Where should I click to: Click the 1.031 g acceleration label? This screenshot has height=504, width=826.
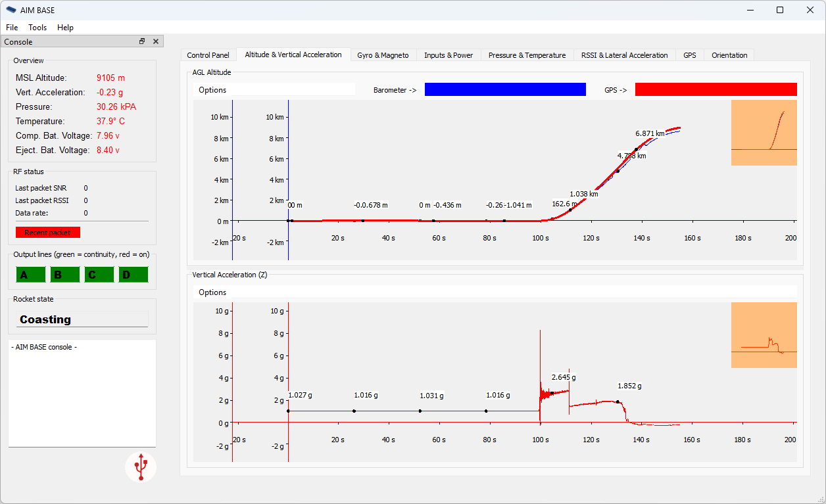click(432, 396)
